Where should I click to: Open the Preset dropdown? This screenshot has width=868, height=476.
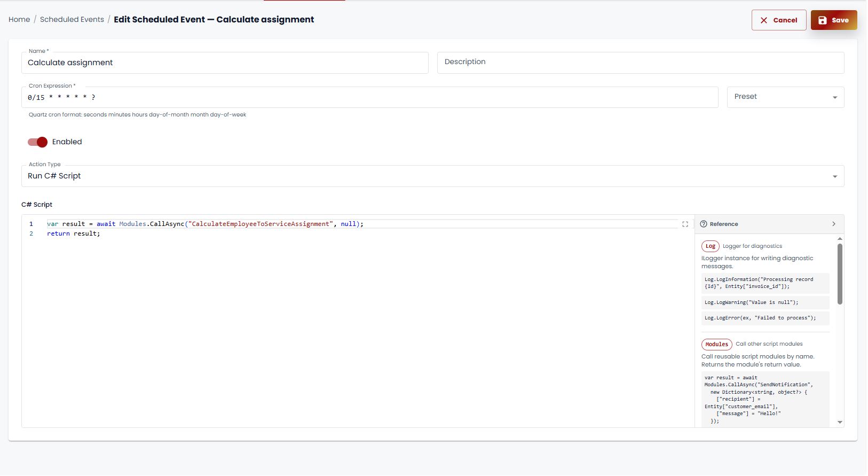(x=785, y=97)
